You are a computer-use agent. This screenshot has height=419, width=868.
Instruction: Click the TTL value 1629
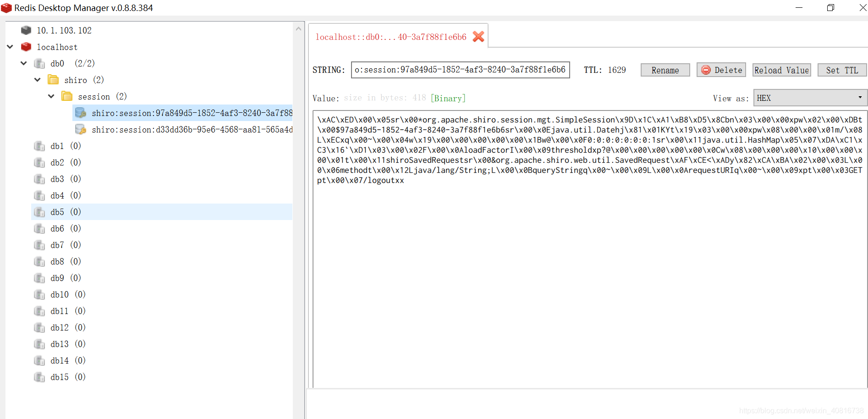(617, 70)
